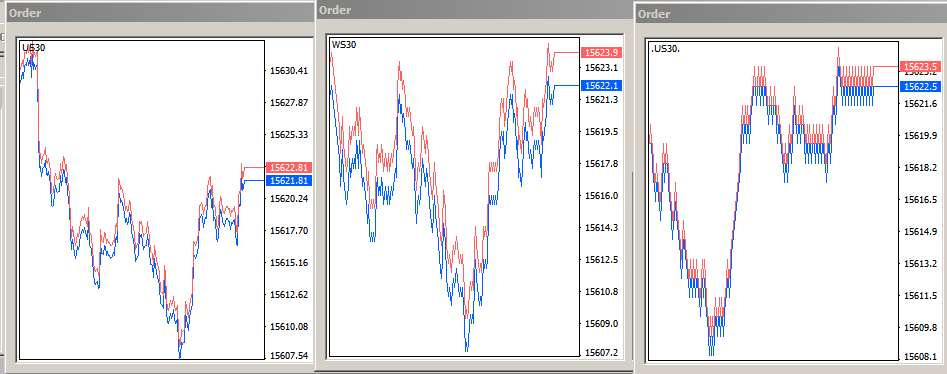
Task: Click the Order title bar above US30 chart
Action: 159,13
